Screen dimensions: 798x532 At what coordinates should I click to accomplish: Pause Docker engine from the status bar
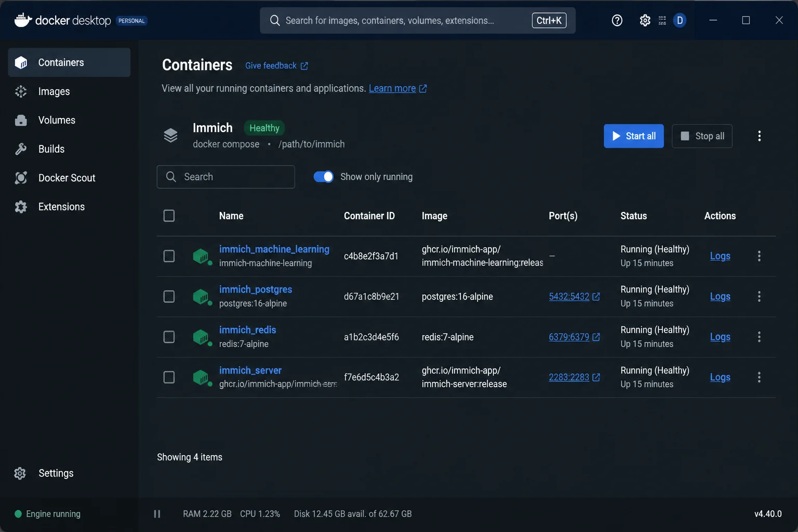(157, 514)
